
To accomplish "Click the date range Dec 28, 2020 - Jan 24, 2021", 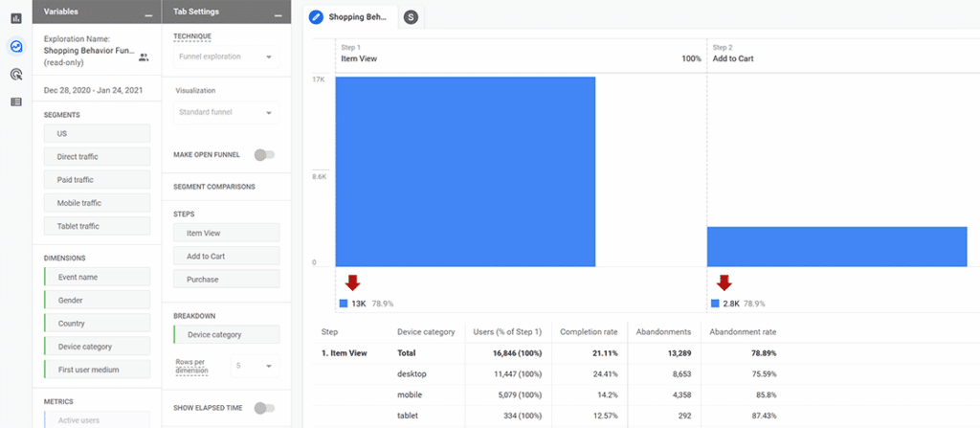I will point(93,90).
